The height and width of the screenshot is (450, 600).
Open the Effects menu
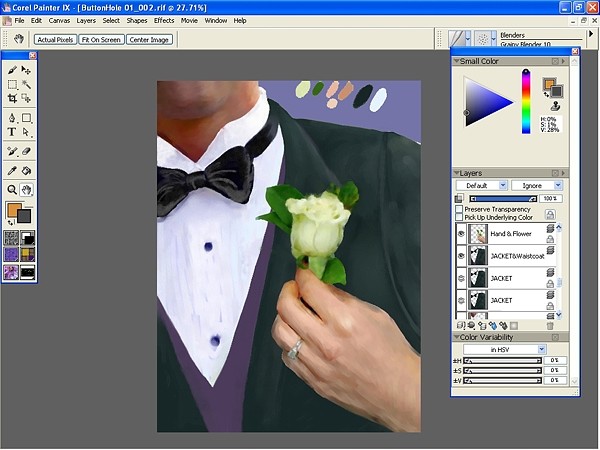coord(164,21)
